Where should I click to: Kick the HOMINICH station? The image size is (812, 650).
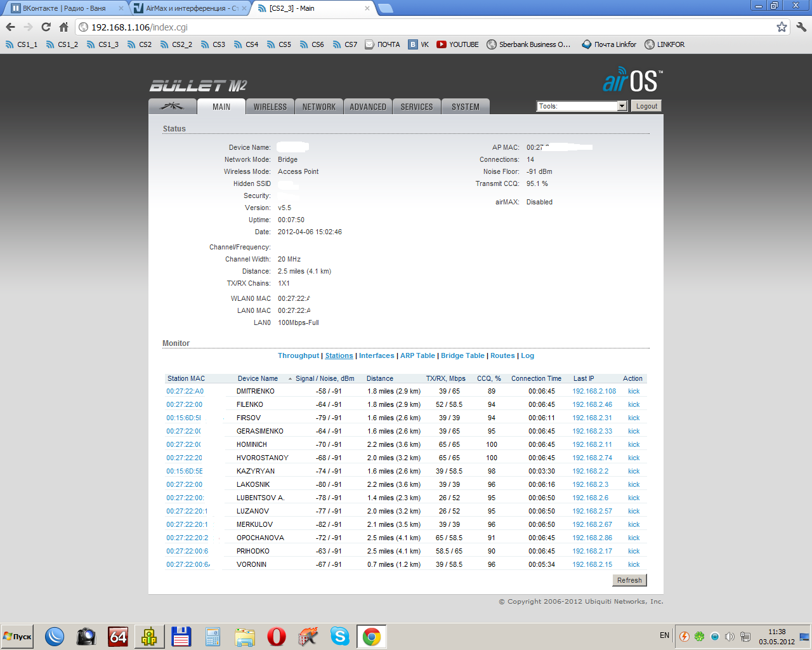634,444
